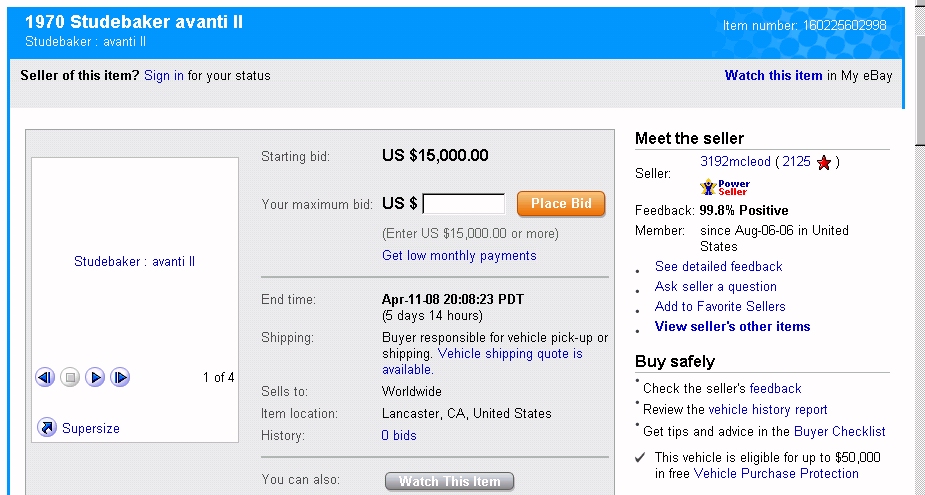The width and height of the screenshot is (925, 495).
Task: Click the Supersize arrow icon
Action: pos(47,428)
